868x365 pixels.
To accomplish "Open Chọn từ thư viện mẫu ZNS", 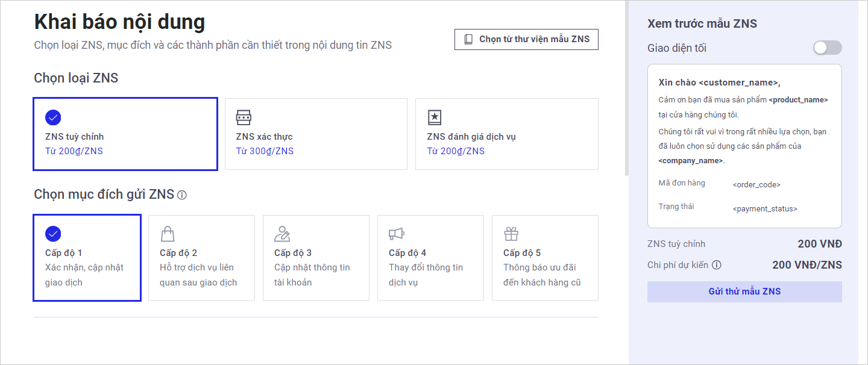I will [x=526, y=39].
